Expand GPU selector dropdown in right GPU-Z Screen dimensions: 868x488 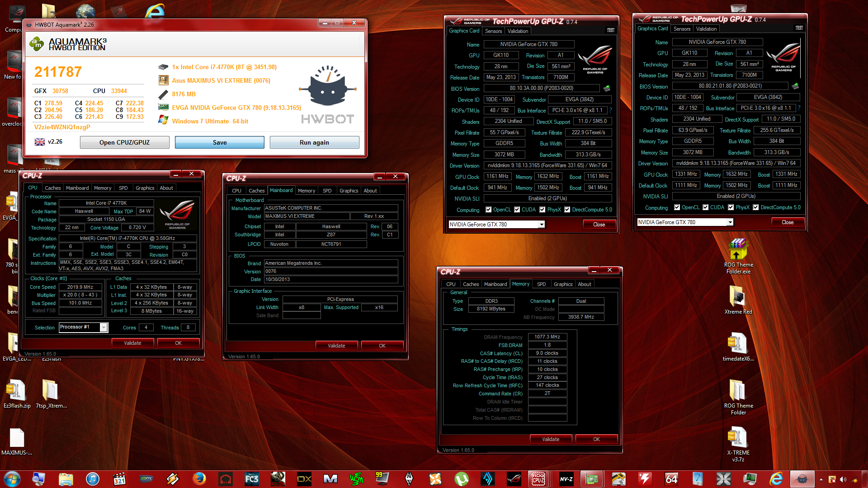[x=730, y=222]
